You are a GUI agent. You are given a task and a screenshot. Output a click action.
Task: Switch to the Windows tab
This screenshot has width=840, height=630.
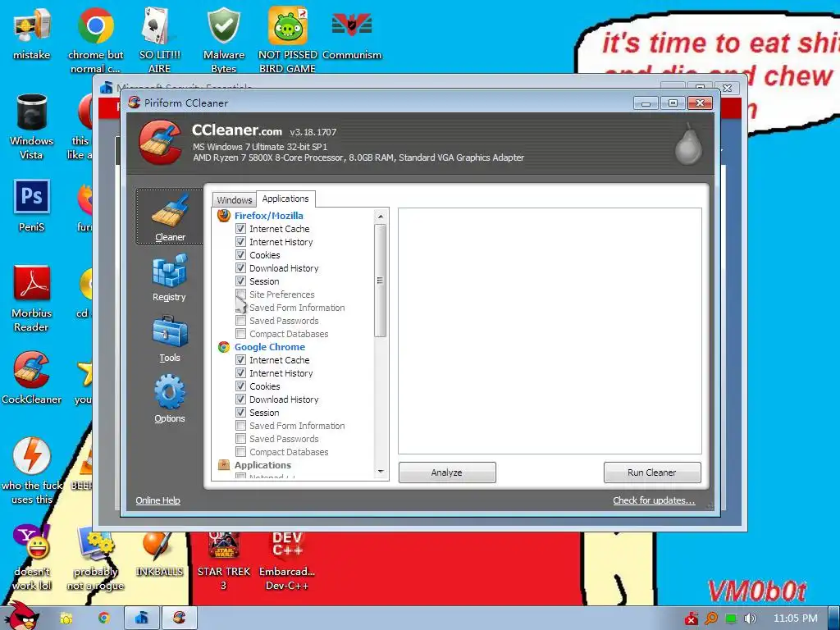click(234, 200)
